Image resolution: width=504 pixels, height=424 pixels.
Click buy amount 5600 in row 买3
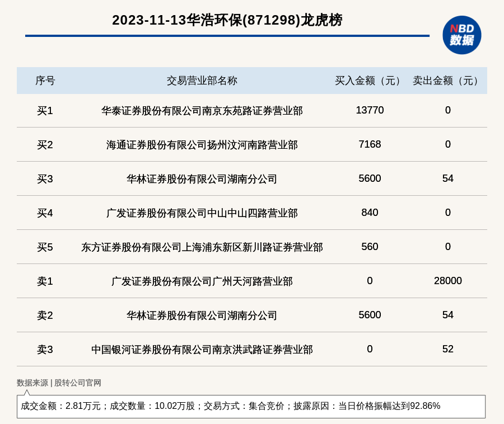tap(370, 178)
